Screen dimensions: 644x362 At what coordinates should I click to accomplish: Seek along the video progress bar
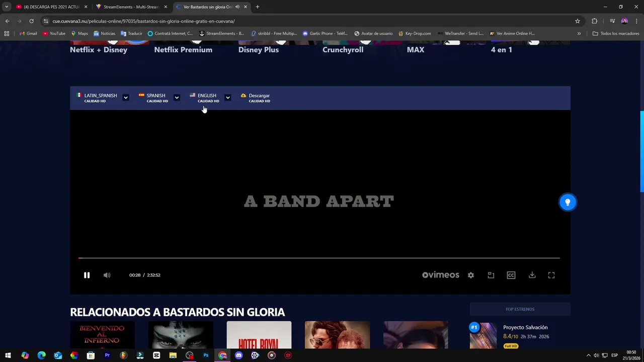[319, 258]
